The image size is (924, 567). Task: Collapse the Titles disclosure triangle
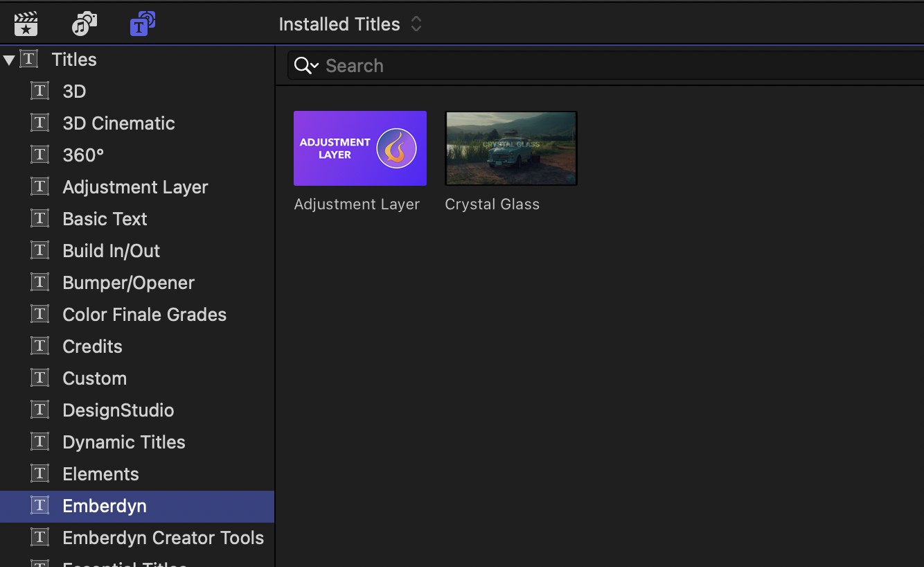tap(9, 60)
